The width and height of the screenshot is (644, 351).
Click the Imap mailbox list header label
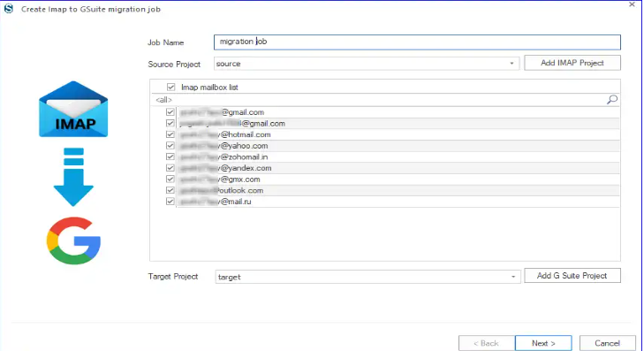(209, 88)
